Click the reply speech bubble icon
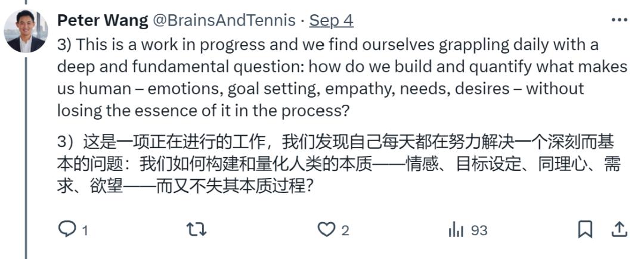This screenshot has width=644, height=259. click(x=67, y=230)
